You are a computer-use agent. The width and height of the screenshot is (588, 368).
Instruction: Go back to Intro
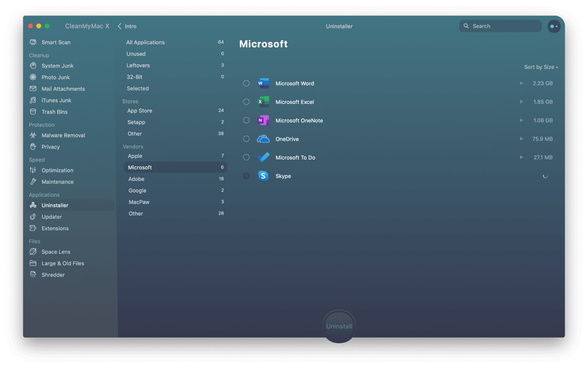(127, 27)
